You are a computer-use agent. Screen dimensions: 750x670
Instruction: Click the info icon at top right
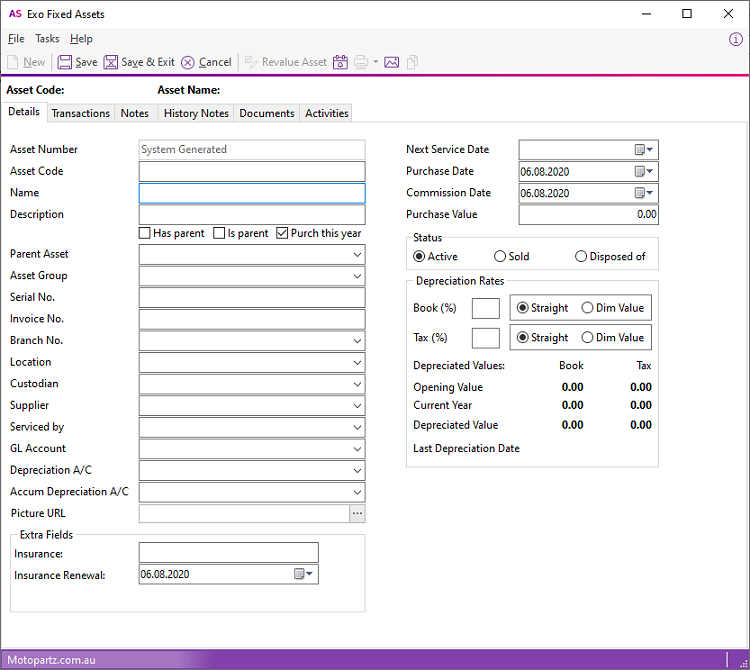point(736,39)
